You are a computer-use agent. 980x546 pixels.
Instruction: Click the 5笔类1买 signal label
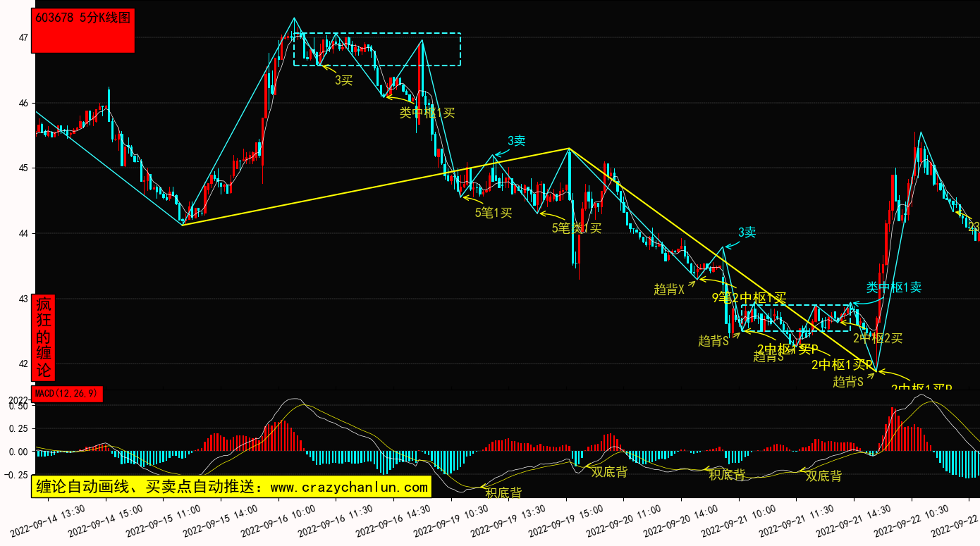tap(577, 228)
